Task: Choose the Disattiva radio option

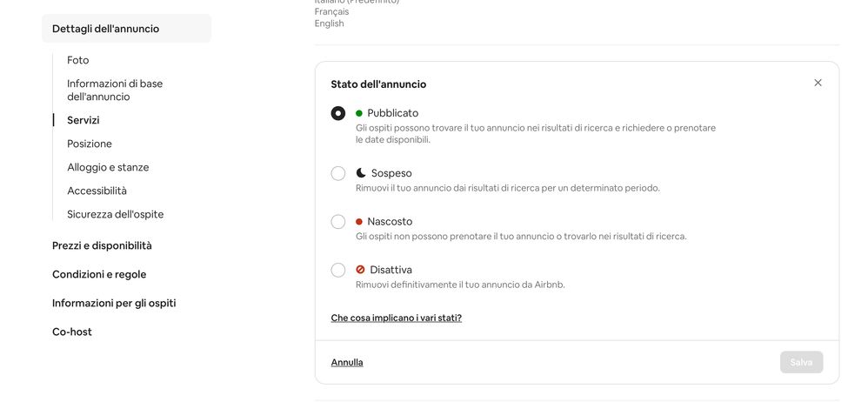Action: click(338, 270)
